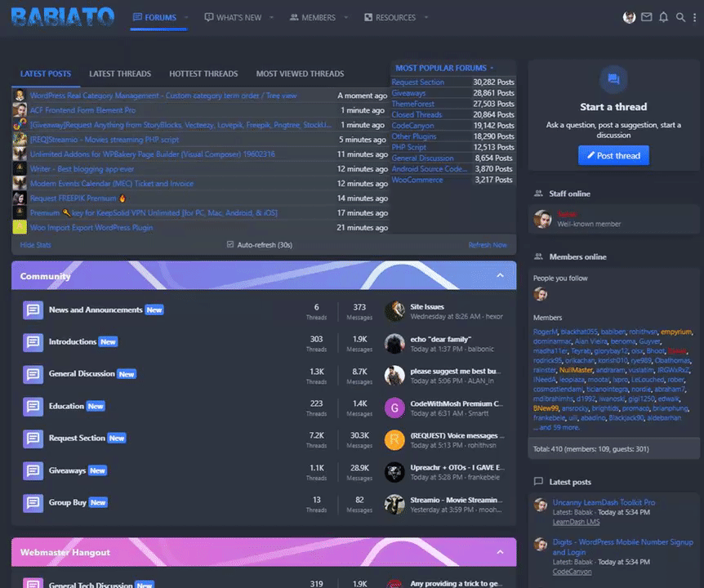Screen dimensions: 704x588
Task: Click the avatar for Upreachr + OTOs post
Action: 394,472
